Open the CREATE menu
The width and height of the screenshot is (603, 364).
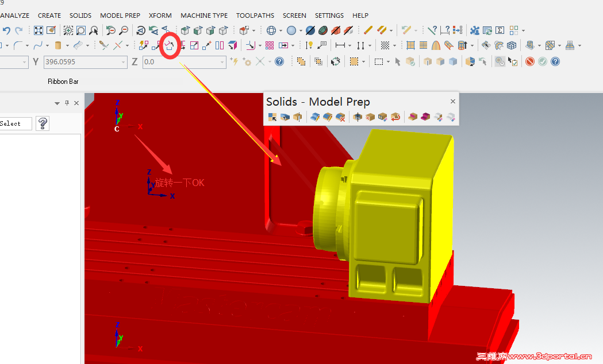tap(49, 16)
